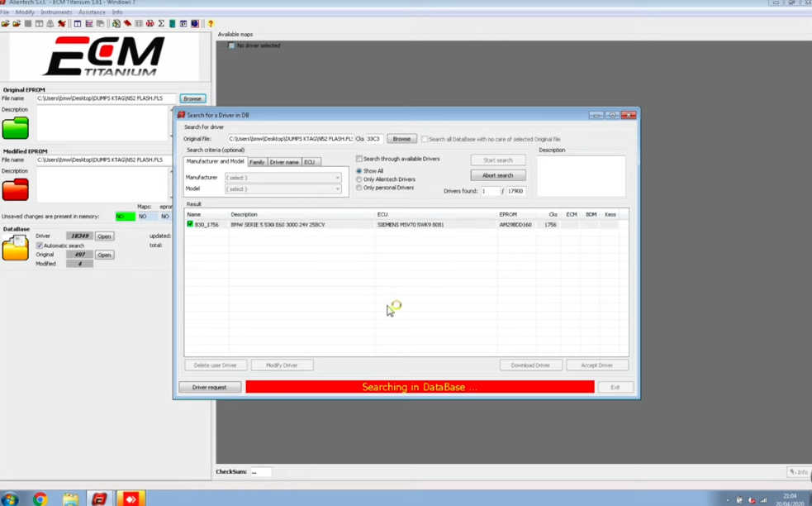
Task: Click the red arrow app taskbar icon
Action: (131, 499)
